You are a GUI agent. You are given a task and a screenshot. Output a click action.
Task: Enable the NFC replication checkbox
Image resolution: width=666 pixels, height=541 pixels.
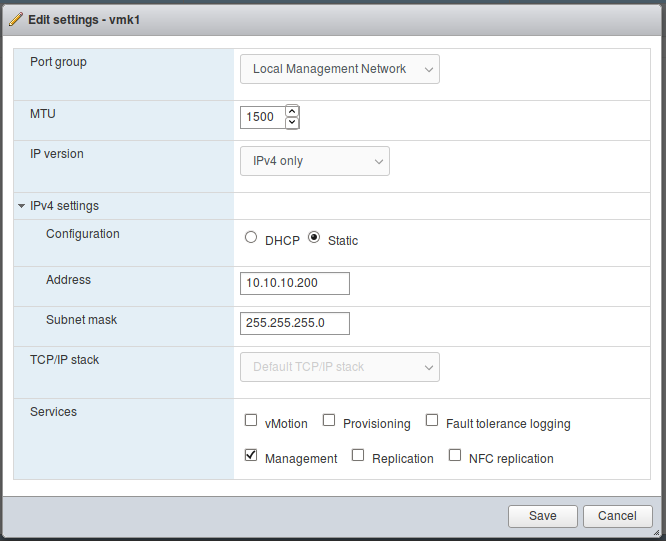click(x=455, y=455)
